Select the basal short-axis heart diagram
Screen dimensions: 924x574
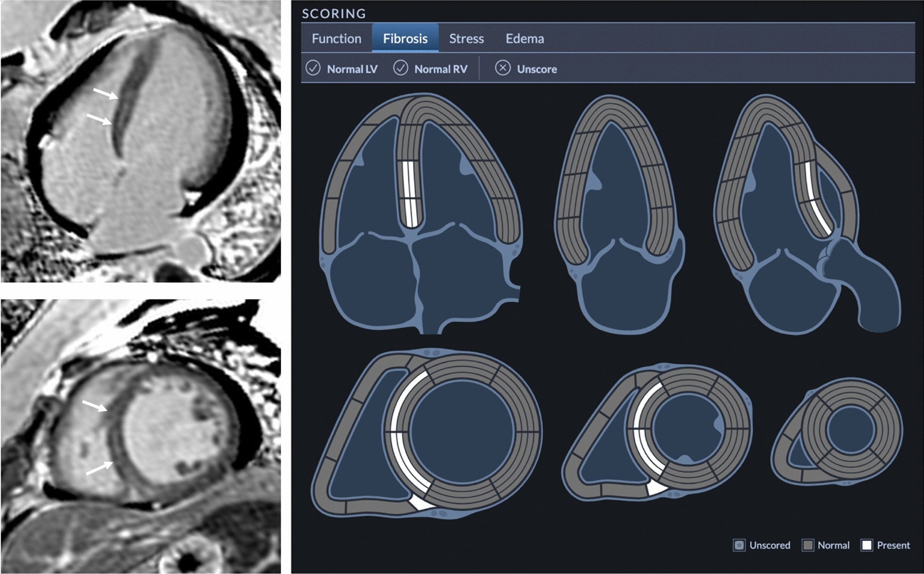[x=427, y=433]
